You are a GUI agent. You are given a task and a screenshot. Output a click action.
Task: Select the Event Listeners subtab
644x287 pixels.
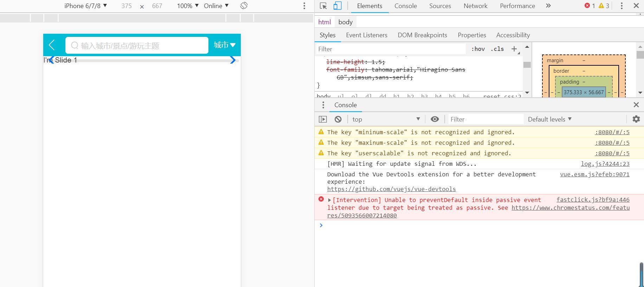(x=367, y=35)
